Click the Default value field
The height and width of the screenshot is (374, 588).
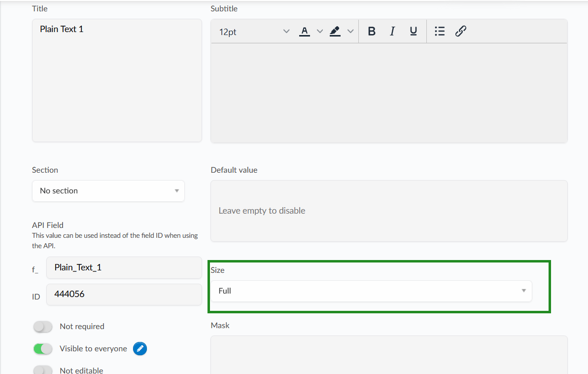click(389, 211)
